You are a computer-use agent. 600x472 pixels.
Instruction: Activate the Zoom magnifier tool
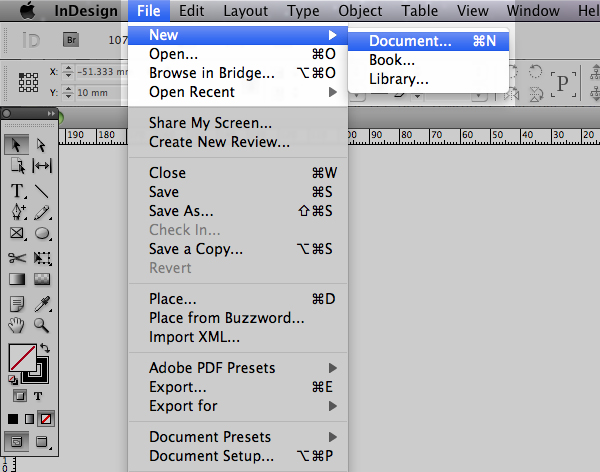(x=41, y=325)
